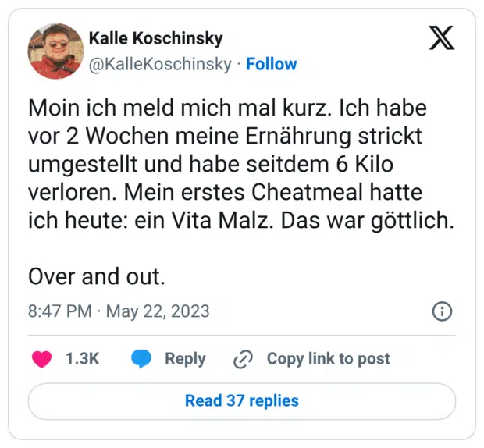Click the first line starting "Moin ich meld"

pyautogui.click(x=222, y=108)
